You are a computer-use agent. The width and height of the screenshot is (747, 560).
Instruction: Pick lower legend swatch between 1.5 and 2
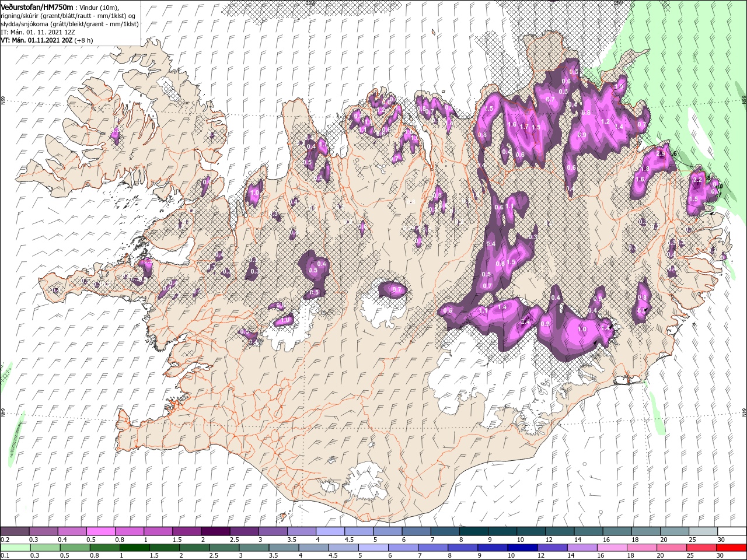(x=165, y=548)
